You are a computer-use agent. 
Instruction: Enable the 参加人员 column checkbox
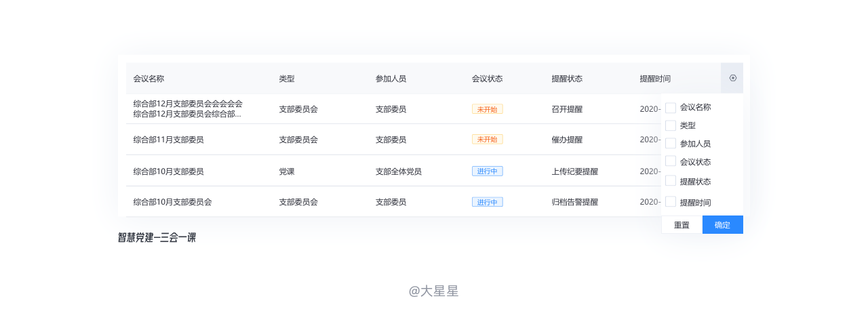[x=671, y=144]
